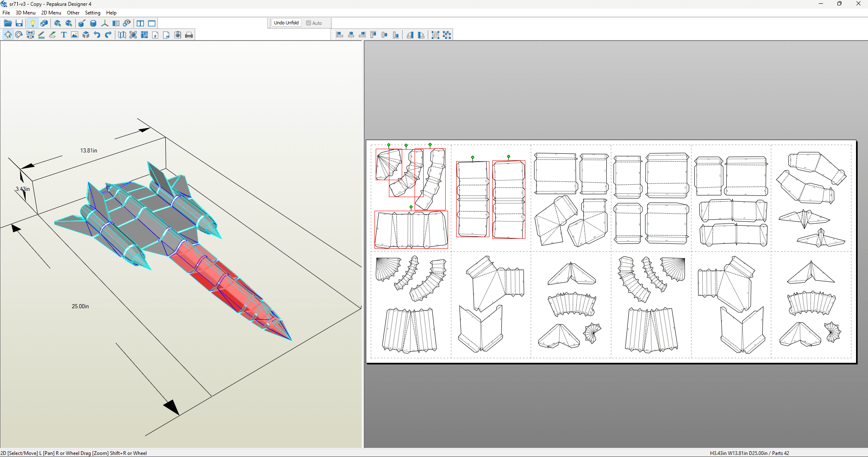Save the project with the disk icon
868x457 pixels.
(19, 23)
